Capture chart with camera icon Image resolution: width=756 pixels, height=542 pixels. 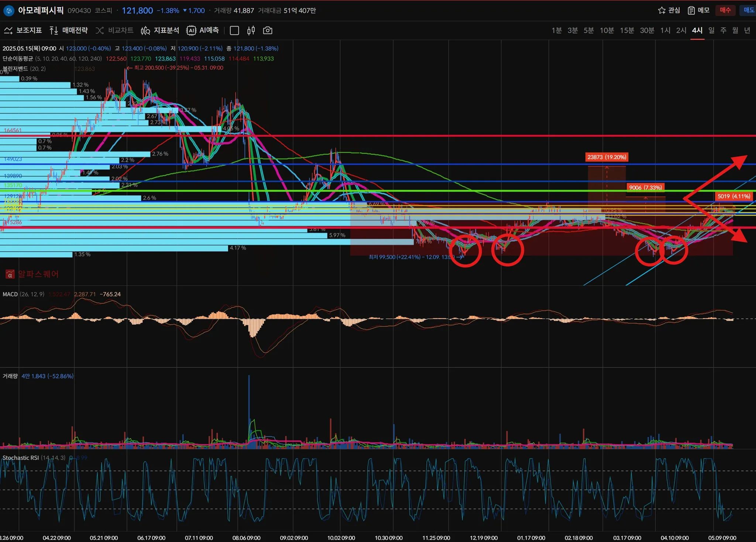coord(268,30)
